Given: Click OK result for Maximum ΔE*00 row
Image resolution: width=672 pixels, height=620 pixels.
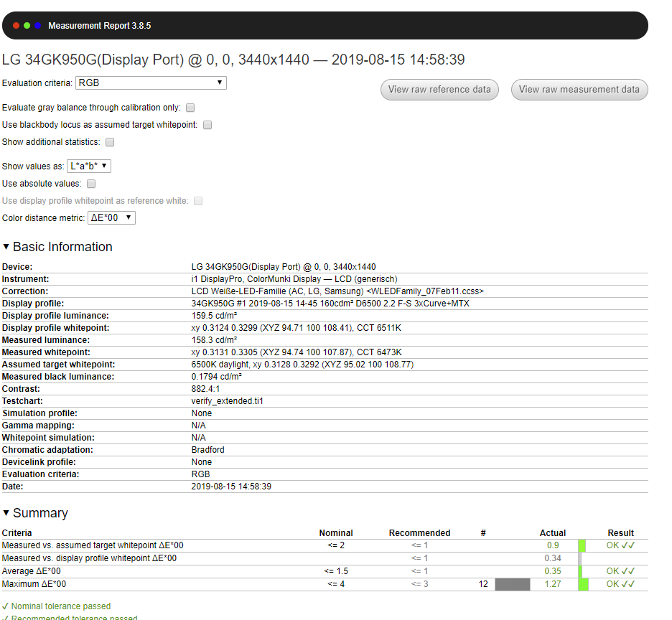Looking at the screenshot, I should click(x=620, y=584).
